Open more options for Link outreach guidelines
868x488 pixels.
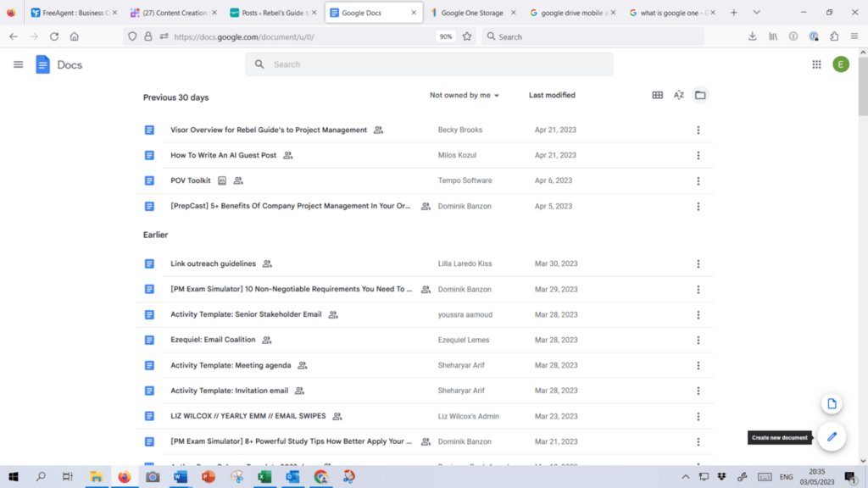[x=698, y=264]
